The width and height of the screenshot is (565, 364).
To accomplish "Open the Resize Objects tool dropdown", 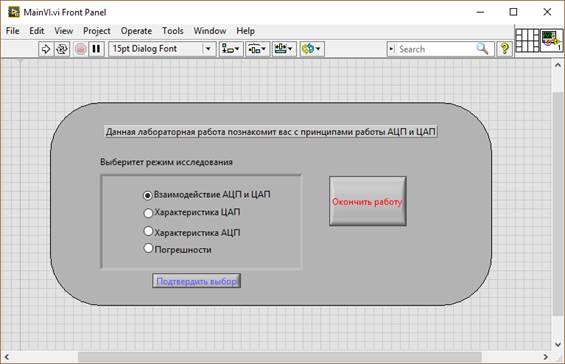I will [284, 49].
